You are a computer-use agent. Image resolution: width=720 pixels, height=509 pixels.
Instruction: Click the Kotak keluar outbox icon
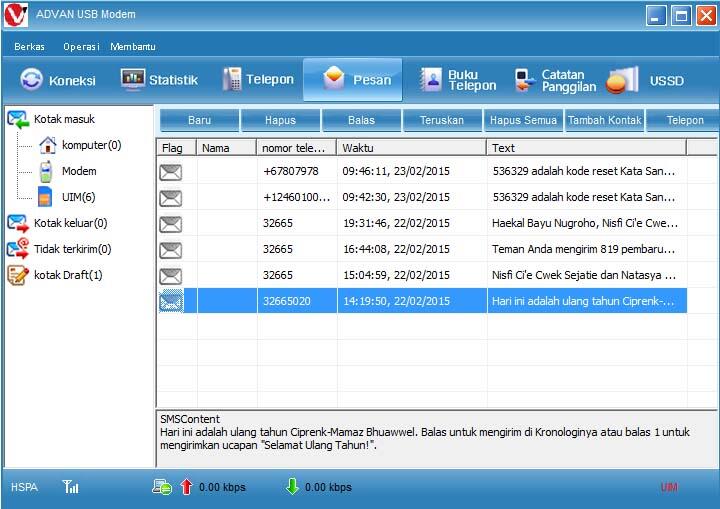(x=18, y=224)
